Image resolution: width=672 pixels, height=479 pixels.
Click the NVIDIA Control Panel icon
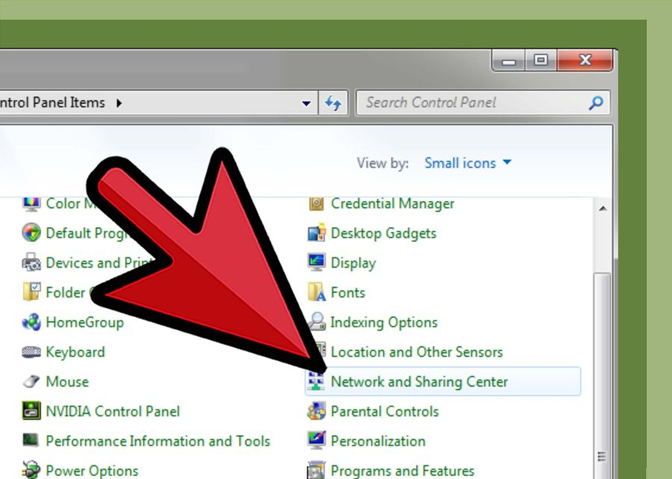31,411
